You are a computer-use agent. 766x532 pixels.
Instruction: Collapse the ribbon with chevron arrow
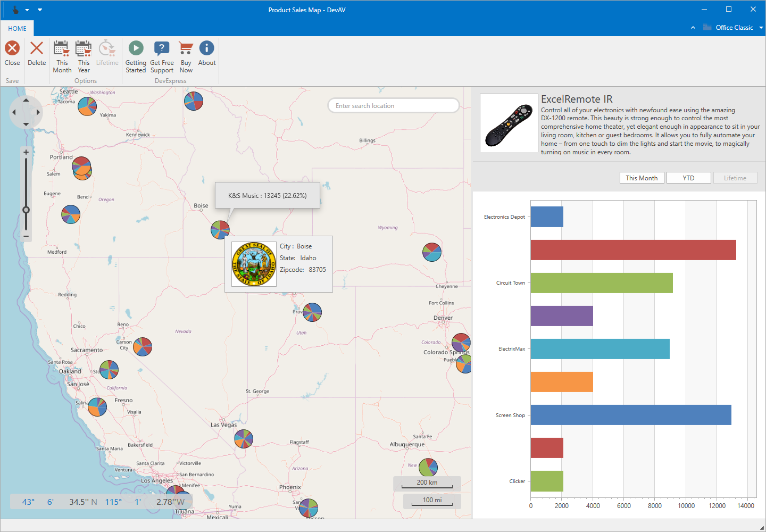tap(693, 28)
